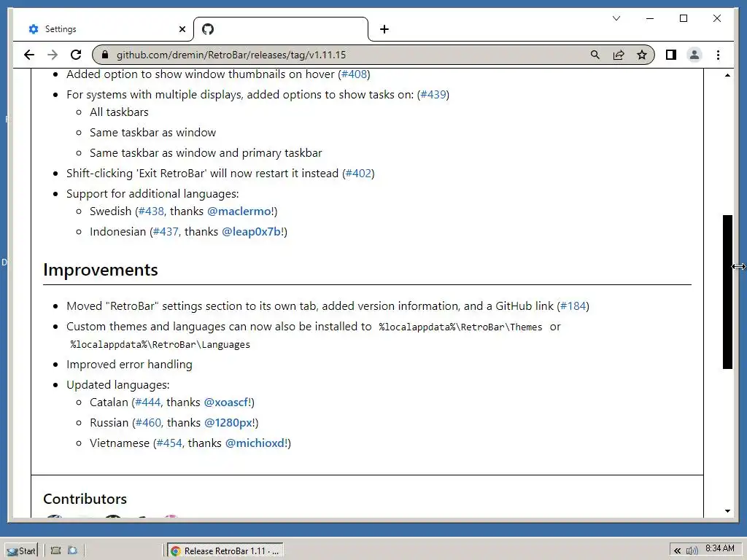Toggle the Chrome side panel
The width and height of the screenshot is (747, 560).
click(x=671, y=55)
